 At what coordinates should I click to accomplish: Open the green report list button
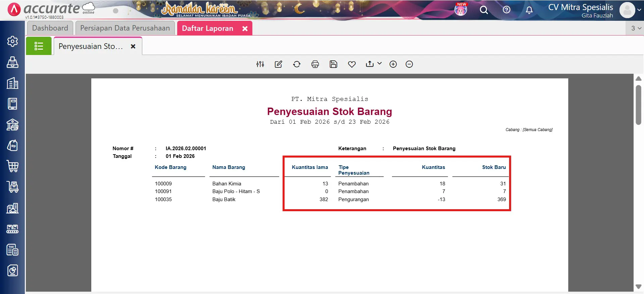tap(39, 46)
